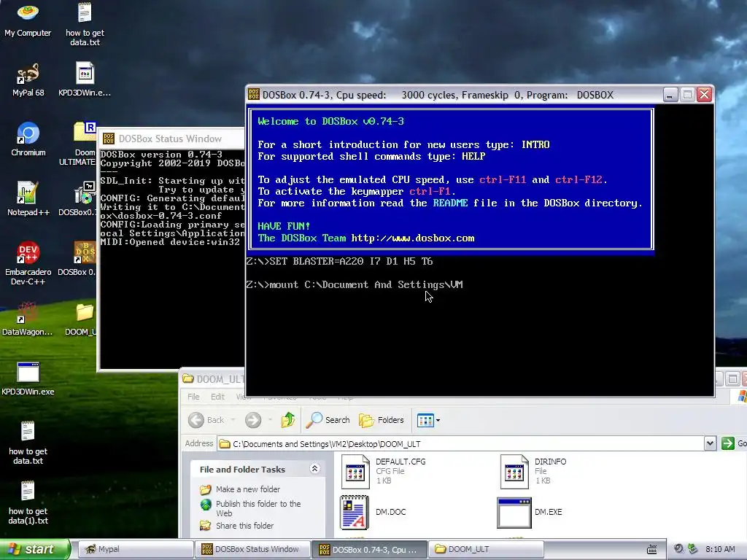Open how to get data.txt above KPD3DWin.e...

[x=85, y=25]
